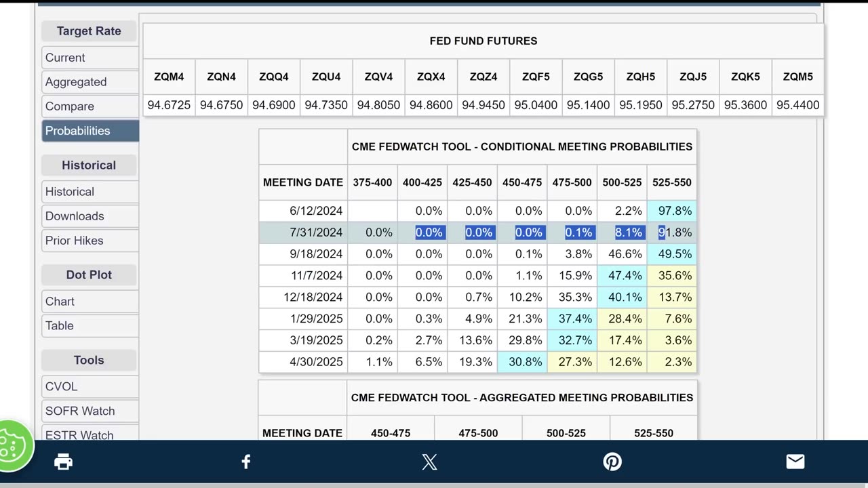The height and width of the screenshot is (488, 868).
Task: Click the Dot Plot section header
Action: click(x=89, y=274)
